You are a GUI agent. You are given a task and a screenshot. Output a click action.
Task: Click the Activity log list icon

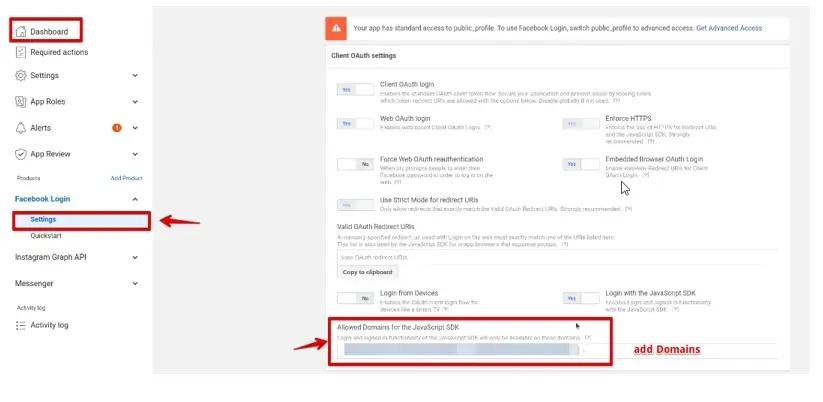[21, 325]
